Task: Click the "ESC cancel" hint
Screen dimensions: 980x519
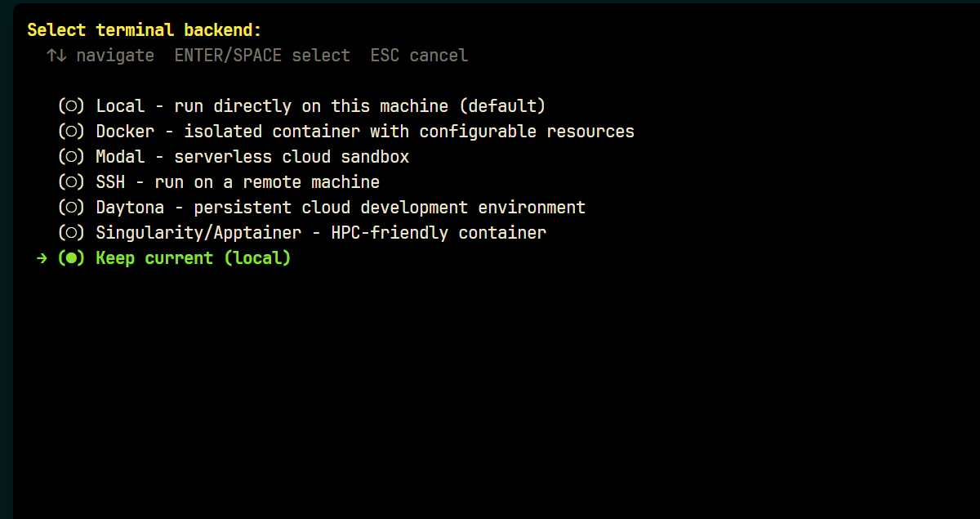Action: pyautogui.click(x=419, y=56)
